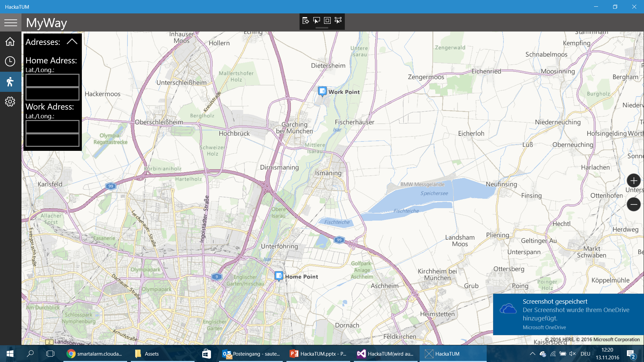The image size is (644, 362).
Task: Open the hamburger navigation menu
Action: coord(10,22)
